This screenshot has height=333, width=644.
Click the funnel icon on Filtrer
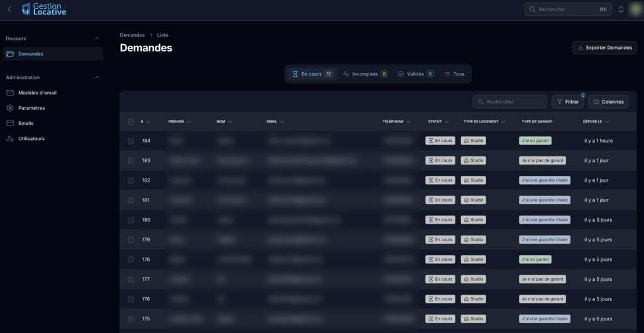[559, 102]
